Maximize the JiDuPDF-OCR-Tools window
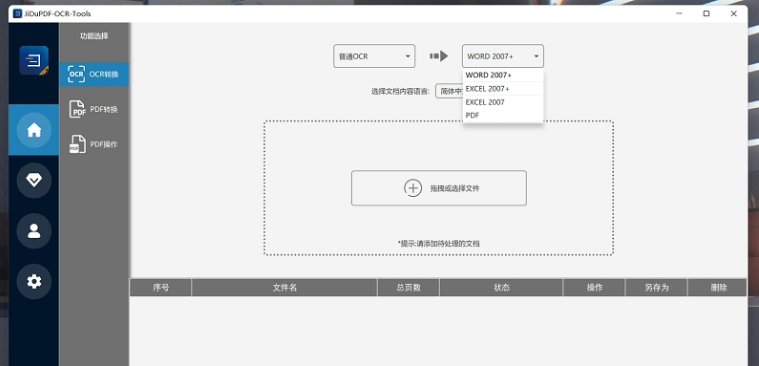 pyautogui.click(x=706, y=14)
